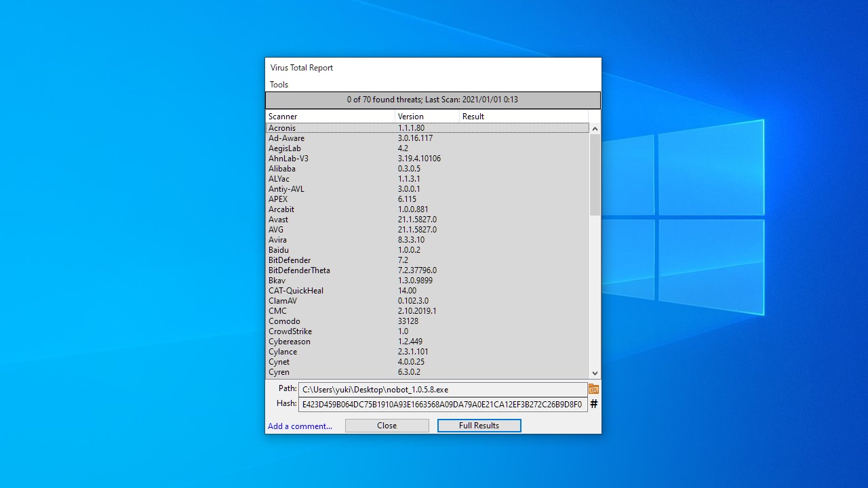Select the Comodo row
The height and width of the screenshot is (488, 868).
pos(427,321)
